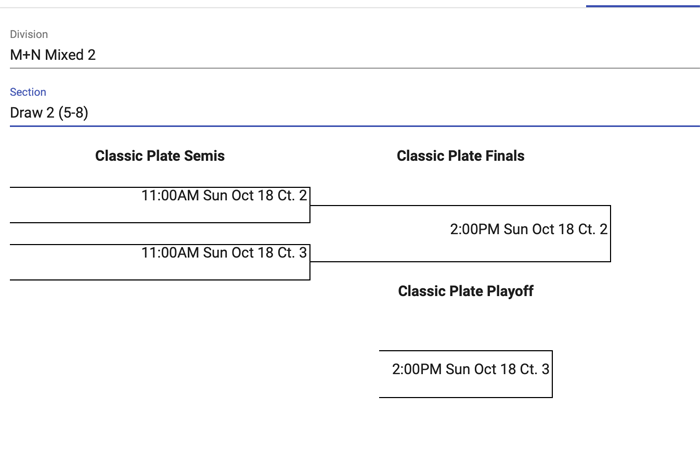Image resolution: width=700 pixels, height=460 pixels.
Task: Click empty space below the playoff match time
Action: click(465, 388)
